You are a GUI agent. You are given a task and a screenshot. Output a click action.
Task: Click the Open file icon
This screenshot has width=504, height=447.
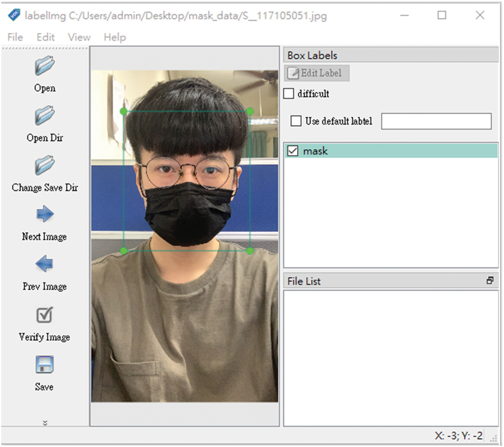[x=44, y=66]
